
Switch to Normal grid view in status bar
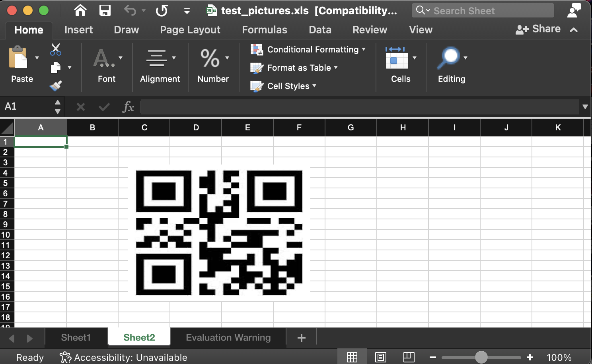352,357
